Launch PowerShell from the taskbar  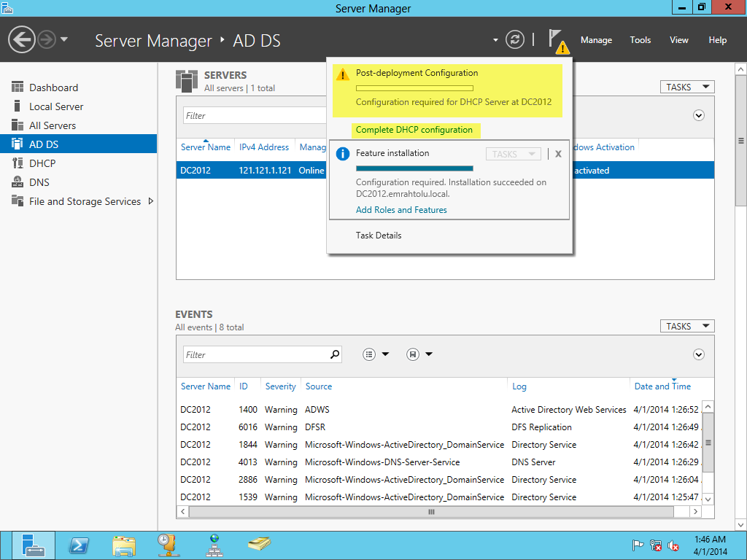tap(79, 545)
